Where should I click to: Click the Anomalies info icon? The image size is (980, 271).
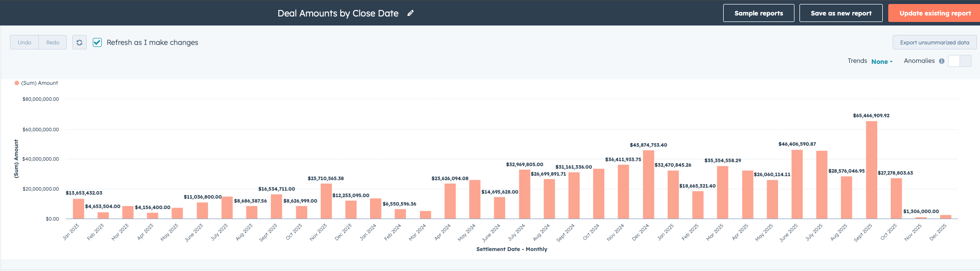pyautogui.click(x=942, y=61)
